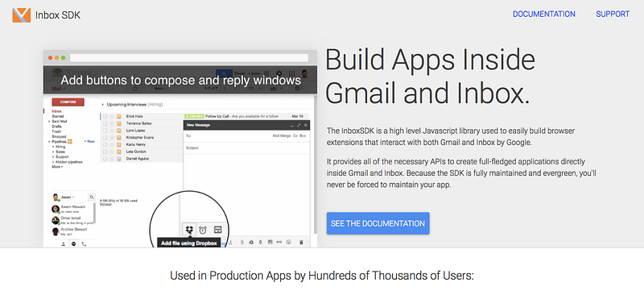The image size is (644, 291).
Task: Click the contacts tab icon below chat list
Action: click(64, 243)
